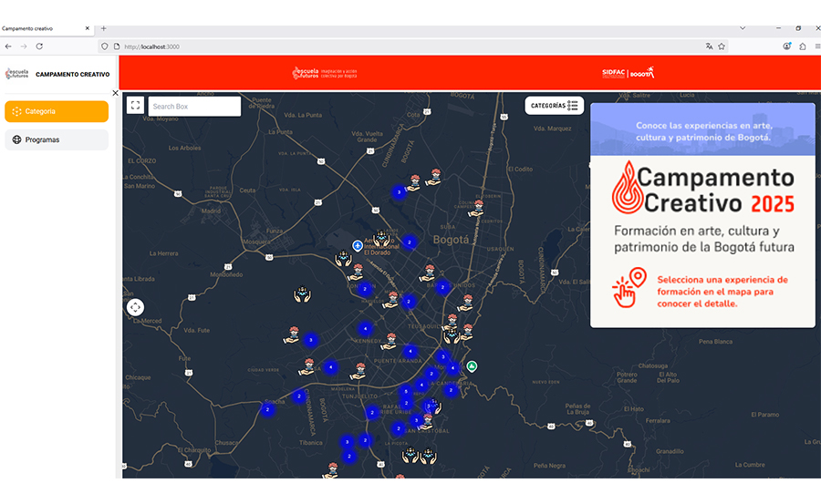This screenshot has height=504, width=821.
Task: Open the browser translate page icon
Action: tap(709, 46)
